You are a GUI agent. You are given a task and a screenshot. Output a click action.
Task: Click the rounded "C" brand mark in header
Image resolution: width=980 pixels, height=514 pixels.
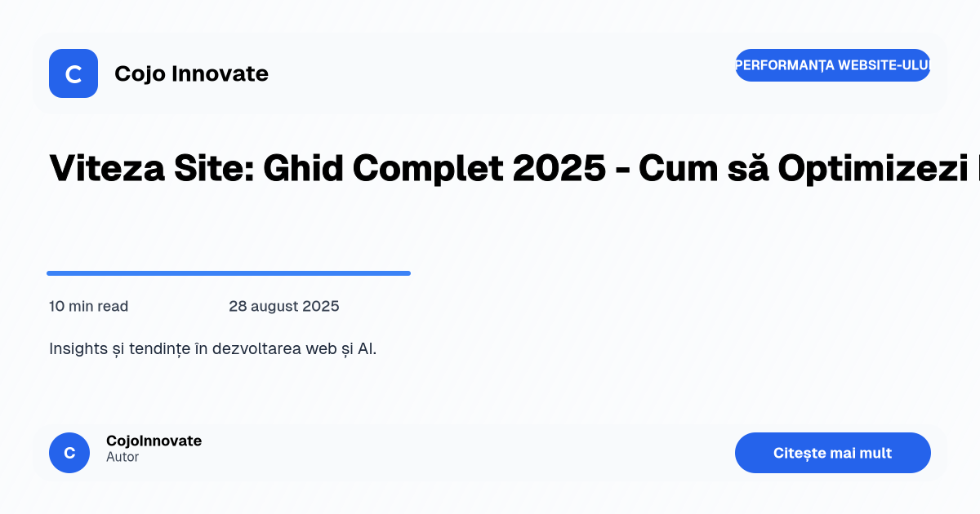73,73
